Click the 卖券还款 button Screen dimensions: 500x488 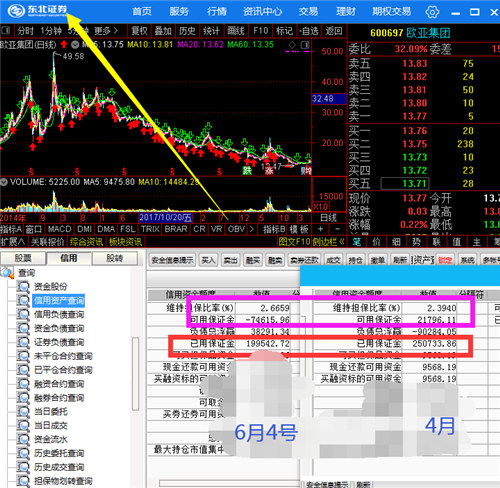pyautogui.click(x=304, y=260)
